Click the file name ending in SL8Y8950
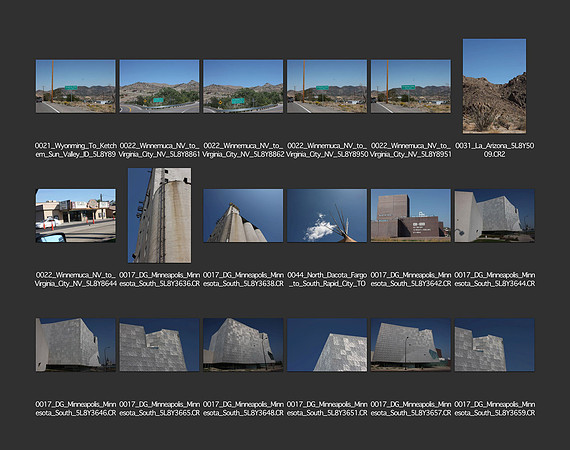 [x=327, y=150]
